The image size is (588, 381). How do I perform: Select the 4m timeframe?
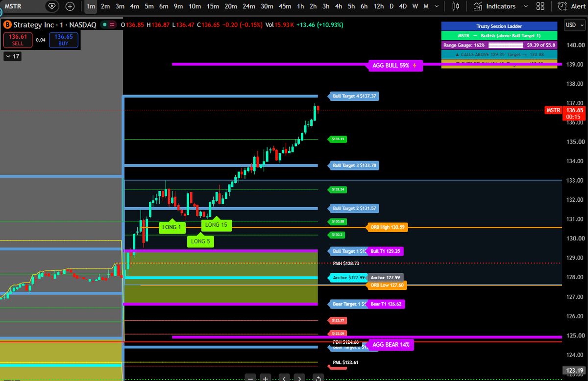(135, 6)
